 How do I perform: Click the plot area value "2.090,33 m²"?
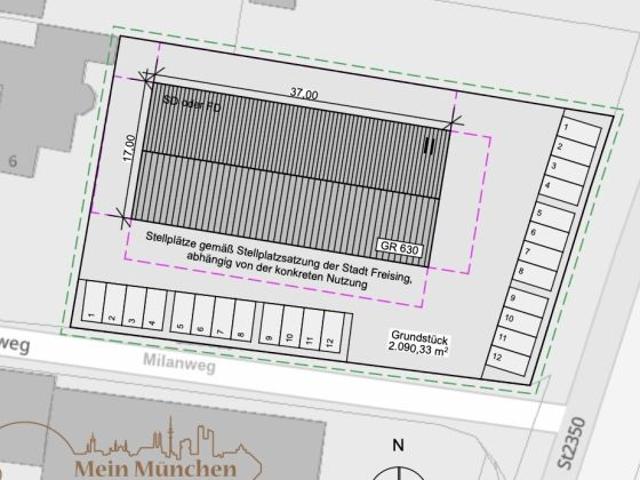point(418,349)
